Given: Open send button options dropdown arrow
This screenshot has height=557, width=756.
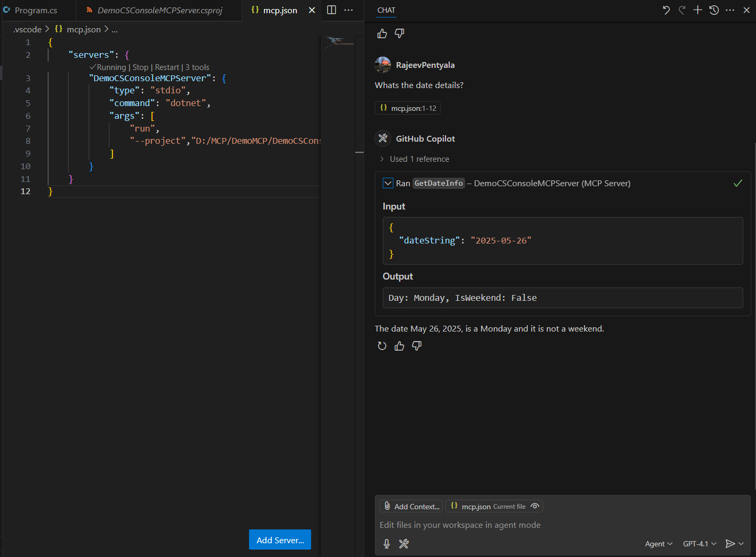Looking at the screenshot, I should (742, 544).
